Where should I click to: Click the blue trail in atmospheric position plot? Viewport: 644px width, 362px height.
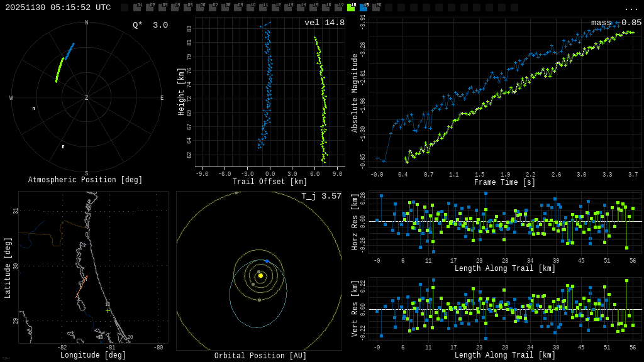69,51
